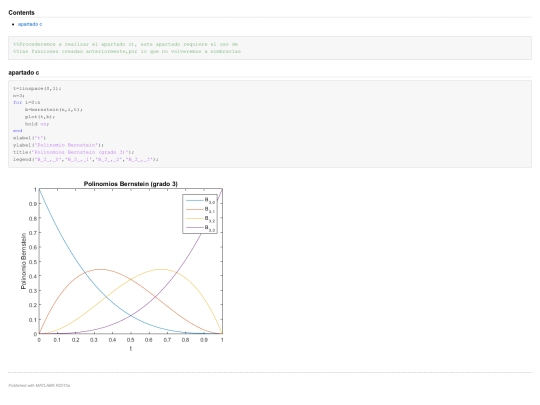Screen dimensions: 540x405
Task: Click the code line starting with 'for i=0:n'
Action: (x=27, y=102)
